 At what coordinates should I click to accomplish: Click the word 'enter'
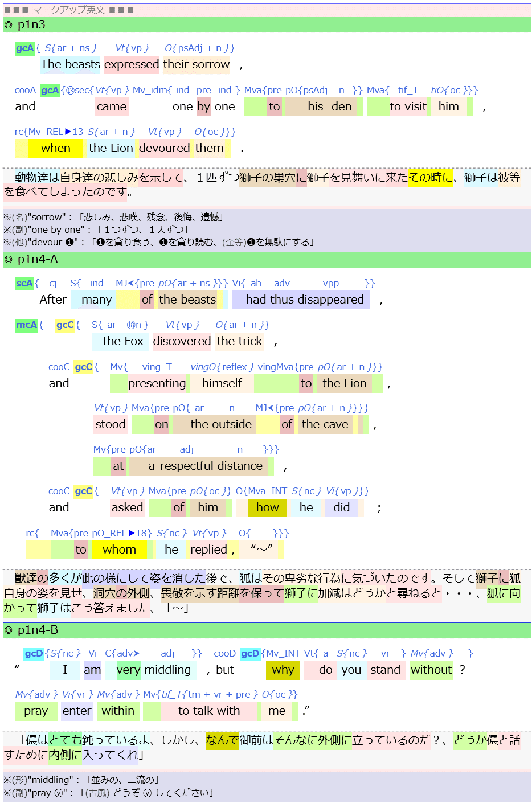coord(77,711)
